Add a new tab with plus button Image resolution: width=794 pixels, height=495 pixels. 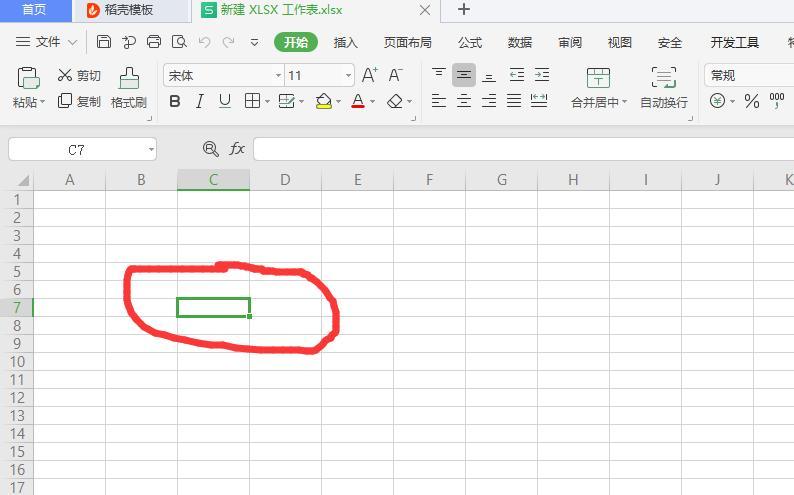pos(463,9)
